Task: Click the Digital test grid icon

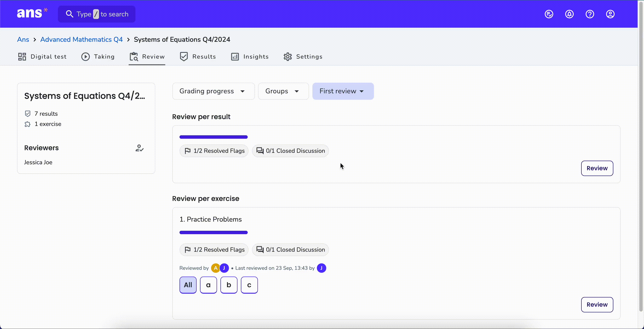Action: click(x=22, y=56)
